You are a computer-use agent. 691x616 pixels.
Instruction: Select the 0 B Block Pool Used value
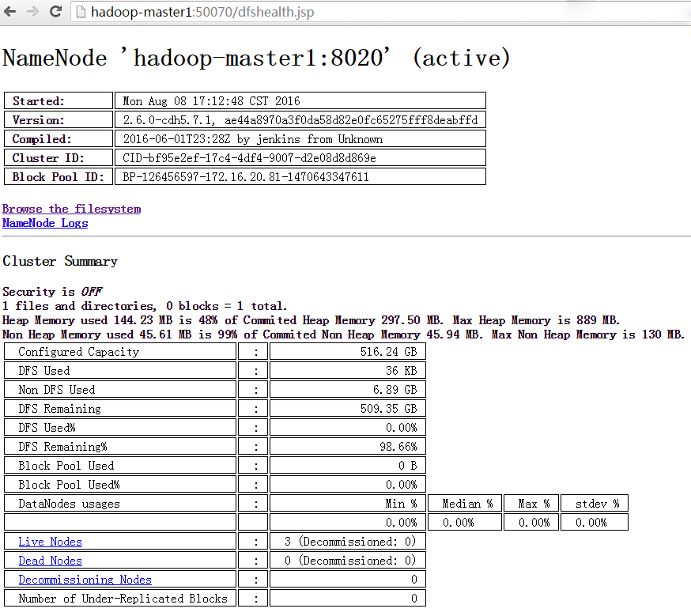pos(408,465)
